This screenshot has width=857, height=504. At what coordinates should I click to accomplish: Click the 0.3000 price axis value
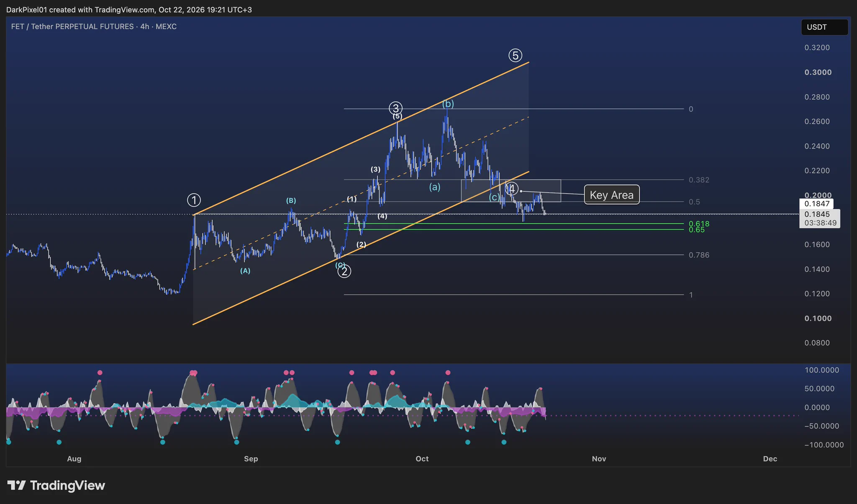pyautogui.click(x=818, y=72)
